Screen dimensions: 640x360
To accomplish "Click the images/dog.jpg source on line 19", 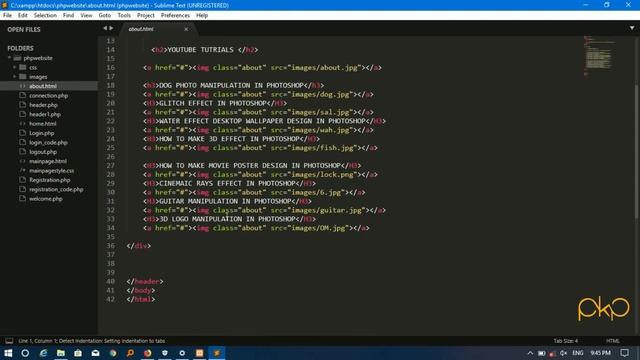I will pos(321,94).
